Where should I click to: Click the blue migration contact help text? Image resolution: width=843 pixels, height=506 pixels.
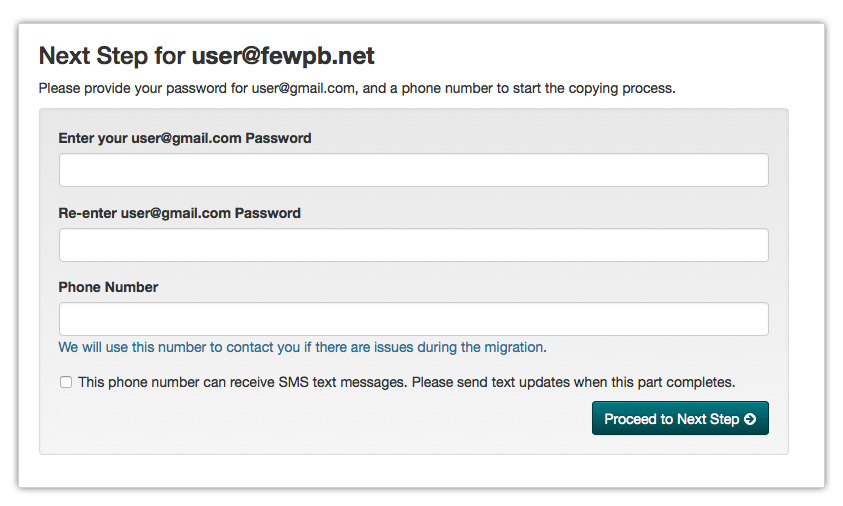(302, 347)
